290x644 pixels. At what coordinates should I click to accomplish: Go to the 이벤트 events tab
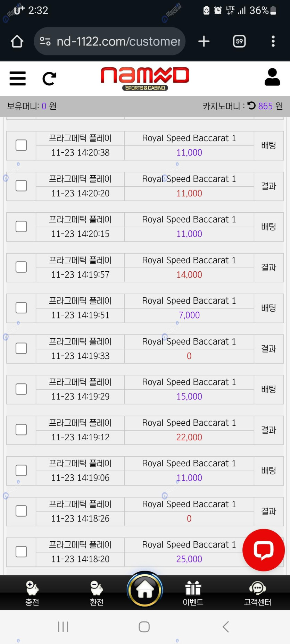coord(193,593)
